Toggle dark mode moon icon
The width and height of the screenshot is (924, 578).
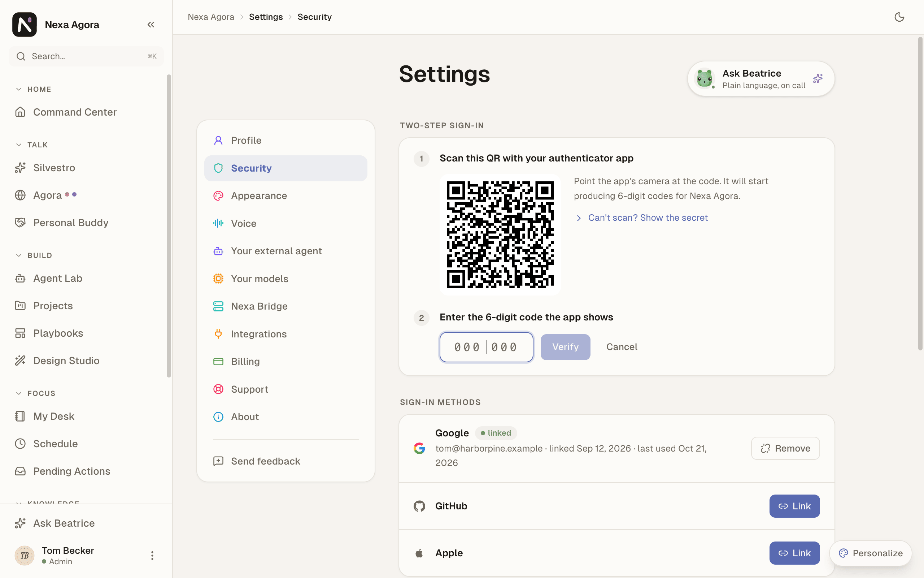(x=899, y=17)
